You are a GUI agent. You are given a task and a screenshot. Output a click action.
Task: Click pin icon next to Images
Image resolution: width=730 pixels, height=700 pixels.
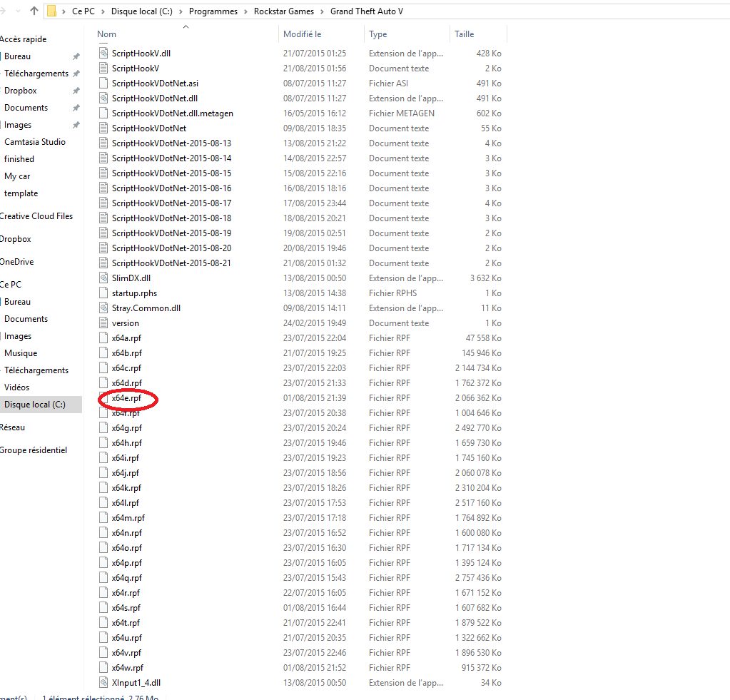(x=76, y=125)
